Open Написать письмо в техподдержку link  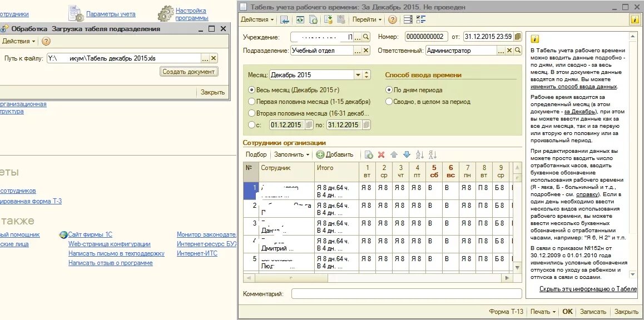point(116,253)
